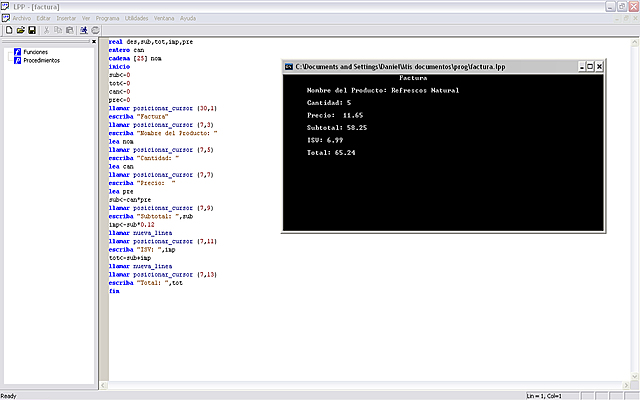Click the 'inicio' keyword line

(119, 67)
